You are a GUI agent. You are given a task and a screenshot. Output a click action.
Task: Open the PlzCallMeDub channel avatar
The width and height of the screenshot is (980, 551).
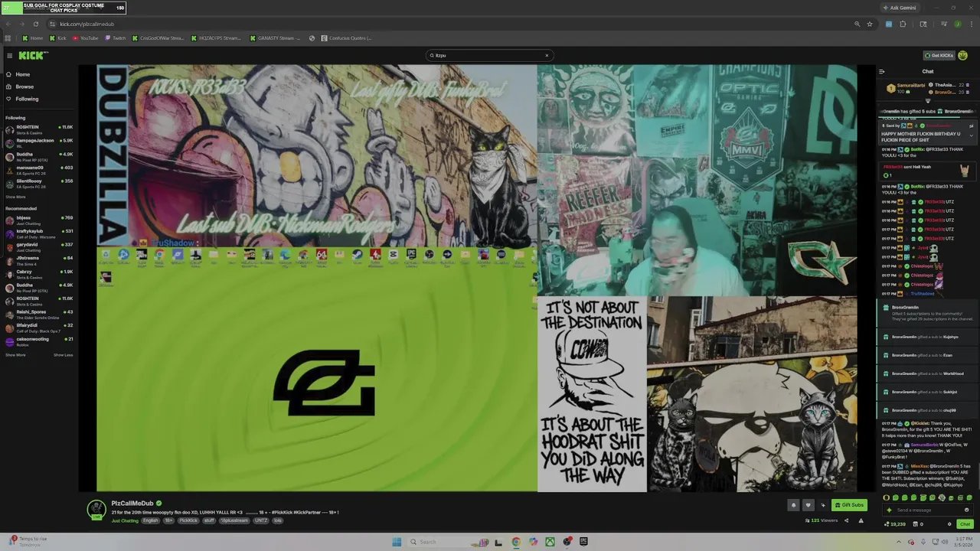point(96,509)
